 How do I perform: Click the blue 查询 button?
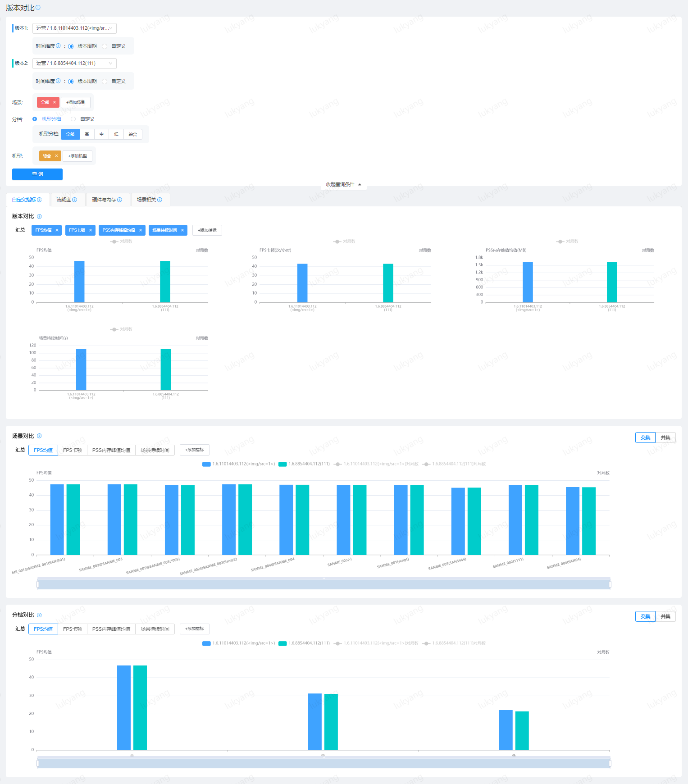(37, 174)
